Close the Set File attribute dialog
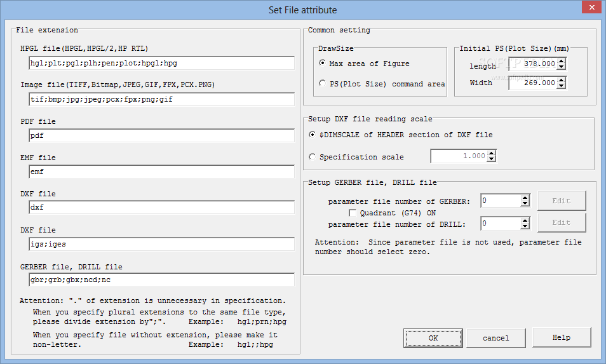 (591, 8)
